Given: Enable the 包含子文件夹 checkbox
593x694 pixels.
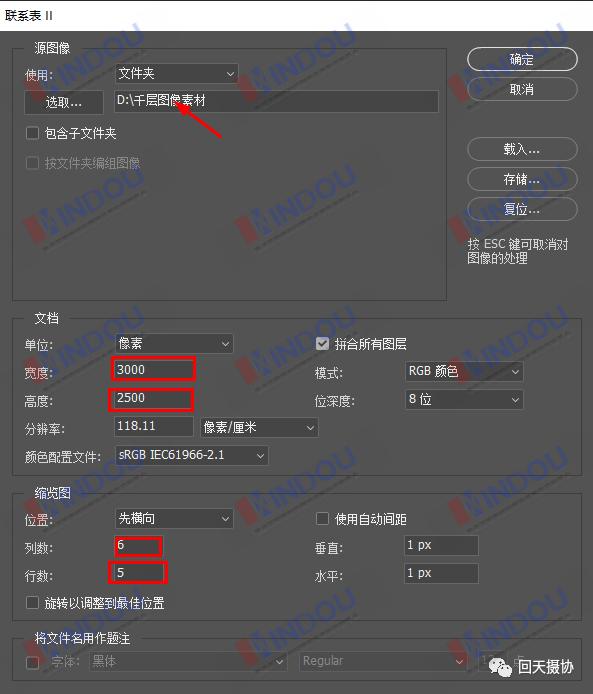Looking at the screenshot, I should coord(32,133).
